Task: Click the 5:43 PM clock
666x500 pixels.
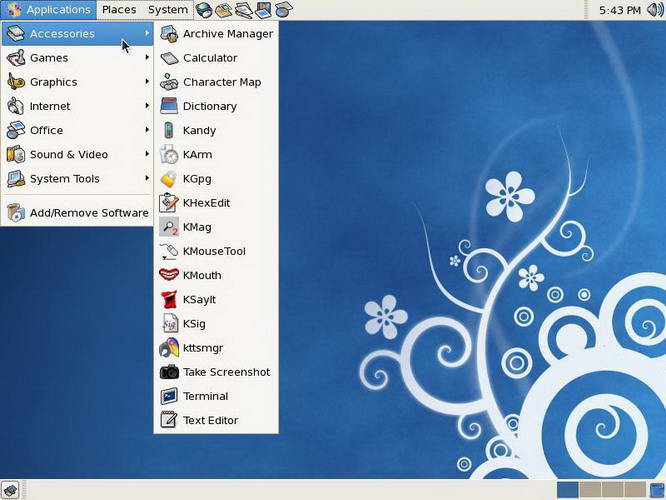Action: 620,10
